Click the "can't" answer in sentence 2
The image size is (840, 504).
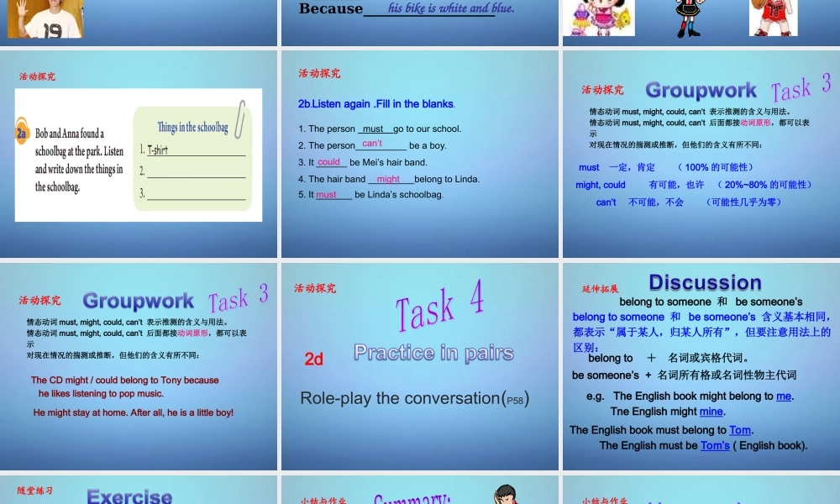(x=372, y=144)
